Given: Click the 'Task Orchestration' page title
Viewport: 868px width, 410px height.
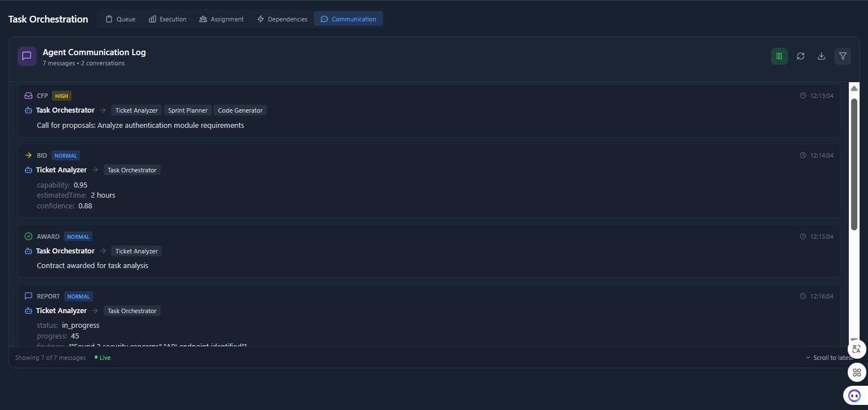Looking at the screenshot, I should [48, 19].
